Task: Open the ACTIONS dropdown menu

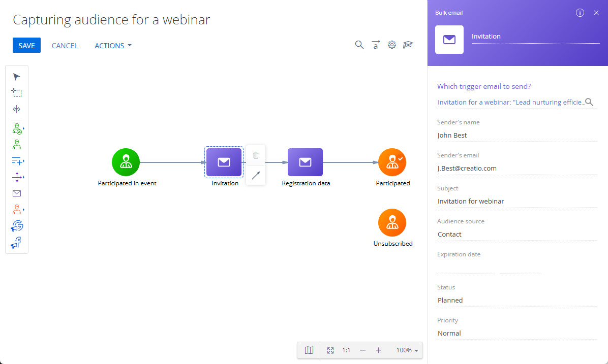Action: pos(113,45)
